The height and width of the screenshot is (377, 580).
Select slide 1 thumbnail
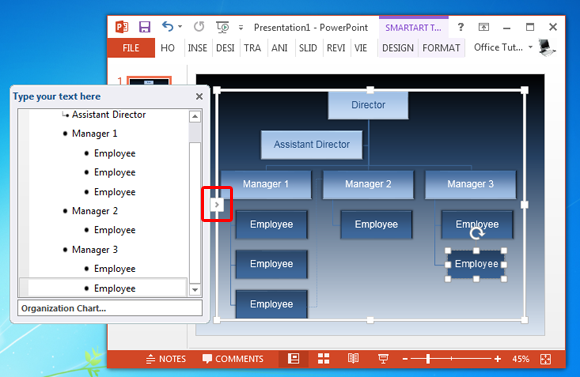[x=149, y=81]
